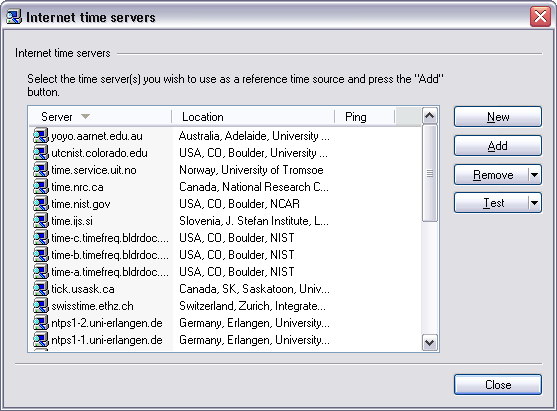The height and width of the screenshot is (411, 557).
Task: Click the Add button
Action: pos(498,146)
